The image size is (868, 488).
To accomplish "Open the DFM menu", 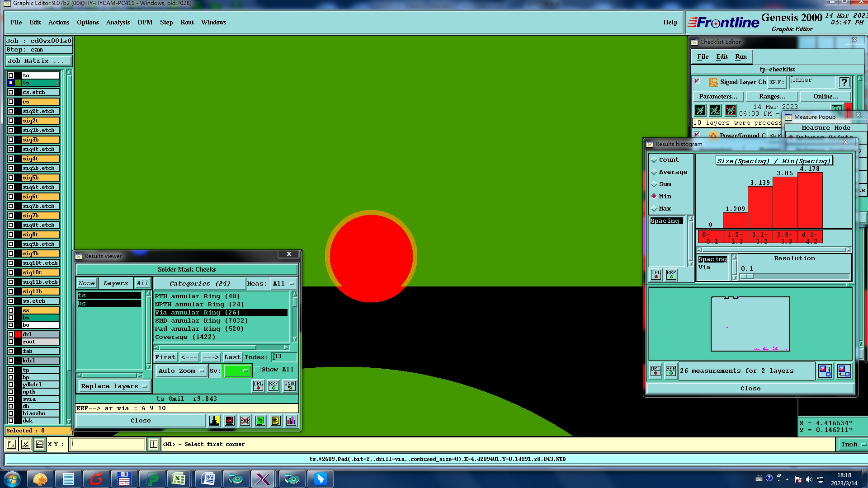I will [x=145, y=23].
